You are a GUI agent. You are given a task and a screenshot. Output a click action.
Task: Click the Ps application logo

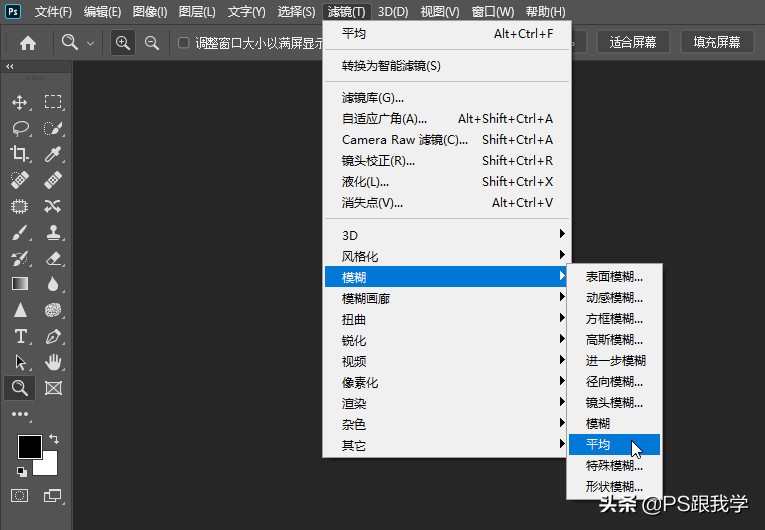click(13, 11)
